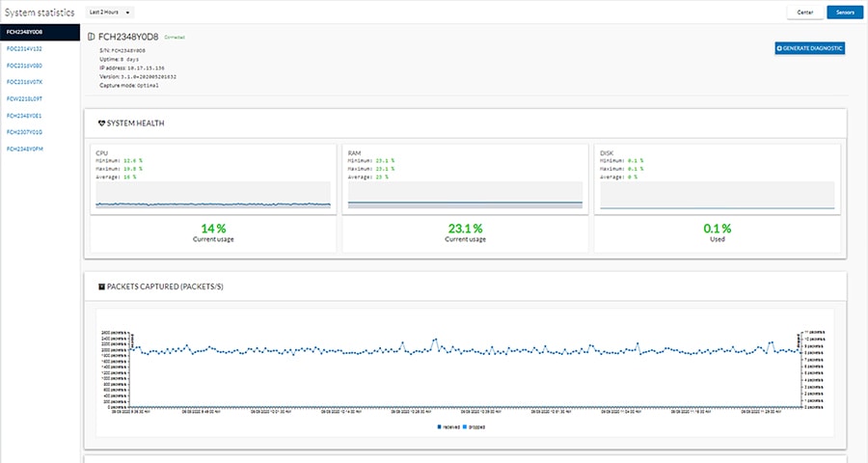Click the RAM usage sparkline graph
The height and width of the screenshot is (463, 868).
pos(465,195)
